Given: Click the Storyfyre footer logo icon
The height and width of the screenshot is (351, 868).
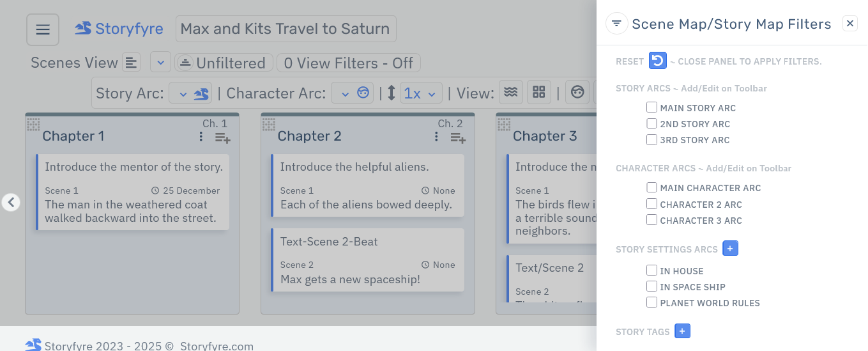Looking at the screenshot, I should (x=33, y=345).
